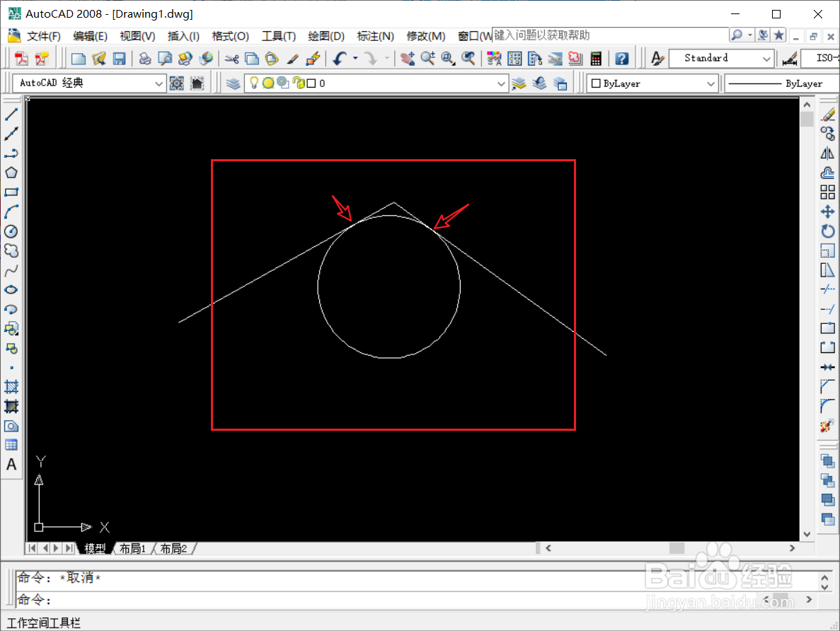The image size is (840, 631).
Task: Click the Plot print icon
Action: pyautogui.click(x=144, y=59)
